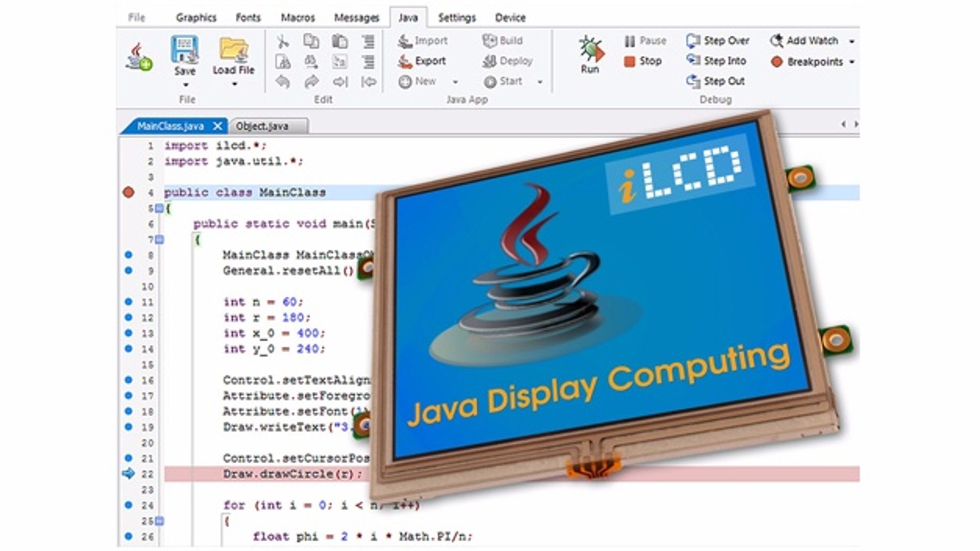Click Step Over in Debug group
The image size is (980, 551).
pyautogui.click(x=718, y=41)
